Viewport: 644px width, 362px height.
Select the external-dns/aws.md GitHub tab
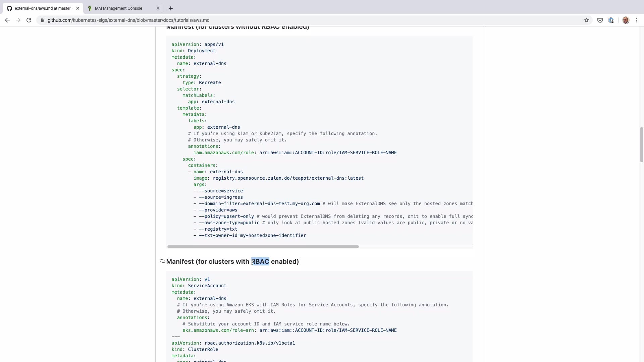point(42,8)
